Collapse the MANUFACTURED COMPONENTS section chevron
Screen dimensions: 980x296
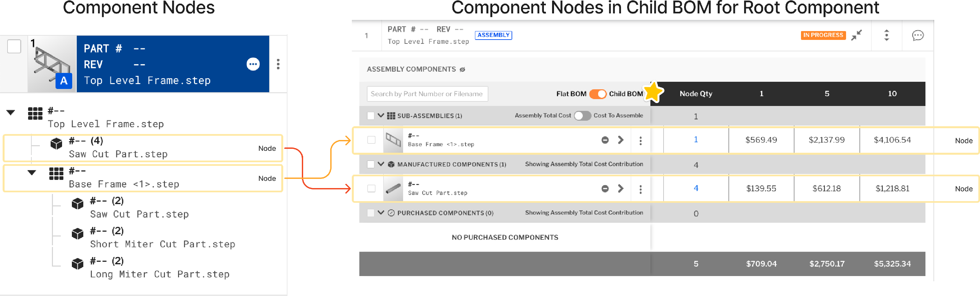click(x=381, y=164)
